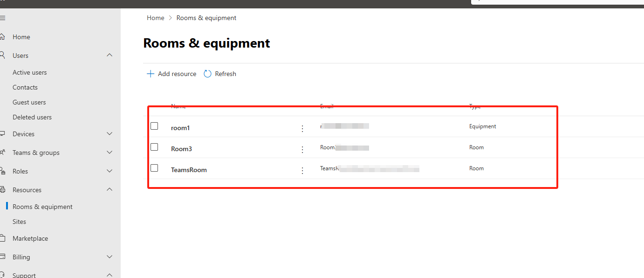Check the TeamsRoom row checkbox

[154, 168]
